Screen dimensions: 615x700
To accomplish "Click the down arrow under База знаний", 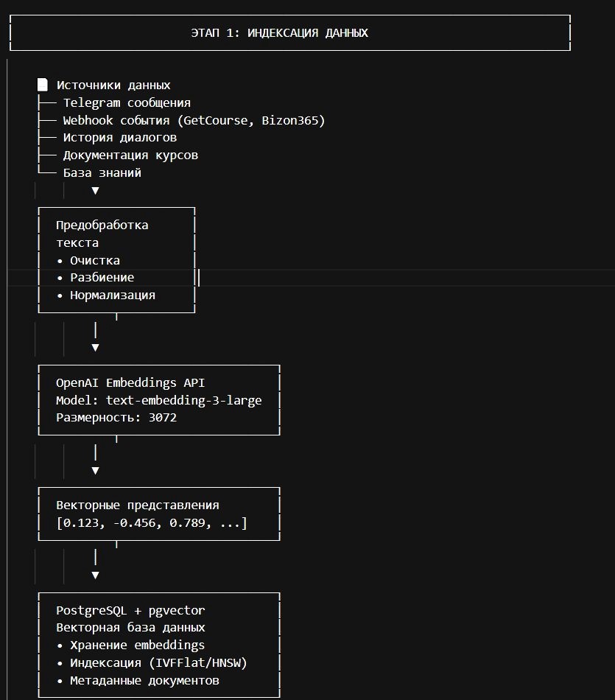I will (x=95, y=191).
